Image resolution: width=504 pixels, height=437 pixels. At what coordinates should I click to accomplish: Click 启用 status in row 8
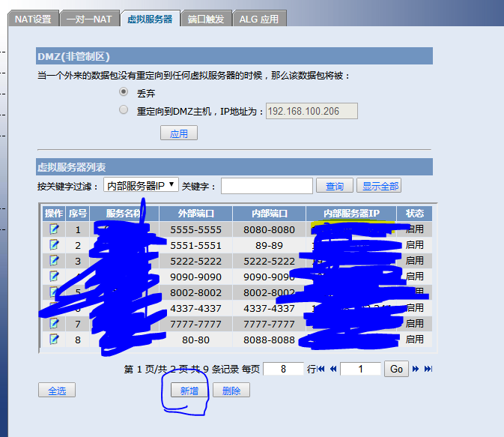click(415, 339)
